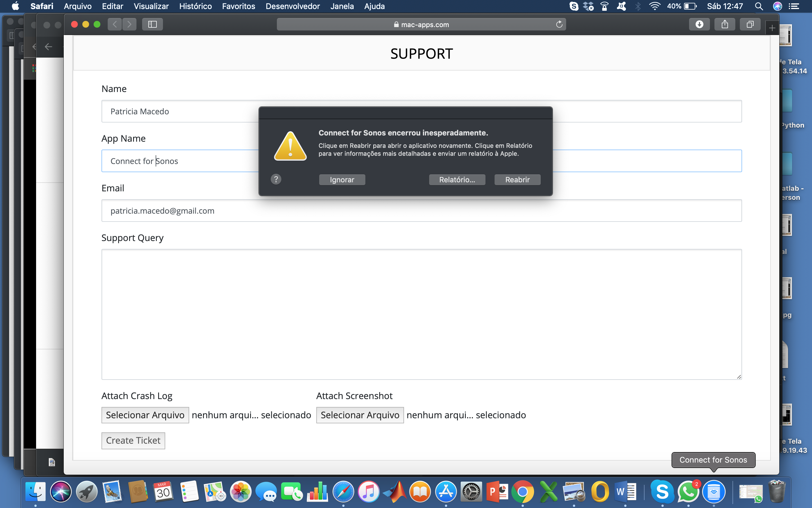Viewport: 812px width, 508px height.
Task: Open the battery status menu
Action: click(682, 6)
